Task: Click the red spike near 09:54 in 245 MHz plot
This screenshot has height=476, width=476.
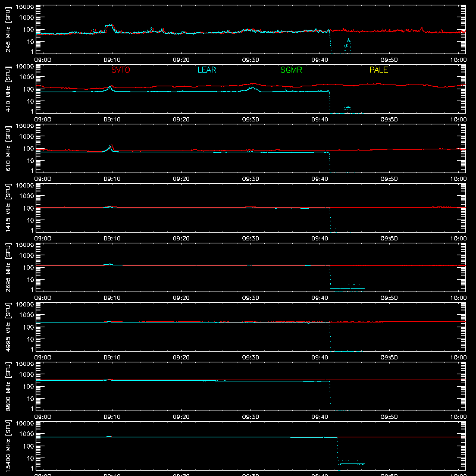Action: point(422,29)
